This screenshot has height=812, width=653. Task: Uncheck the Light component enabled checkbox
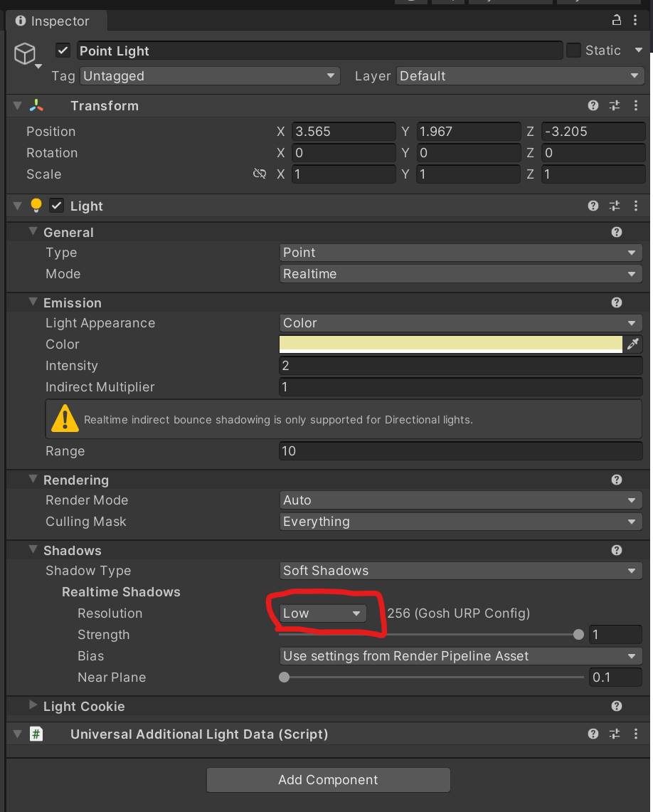pyautogui.click(x=56, y=206)
